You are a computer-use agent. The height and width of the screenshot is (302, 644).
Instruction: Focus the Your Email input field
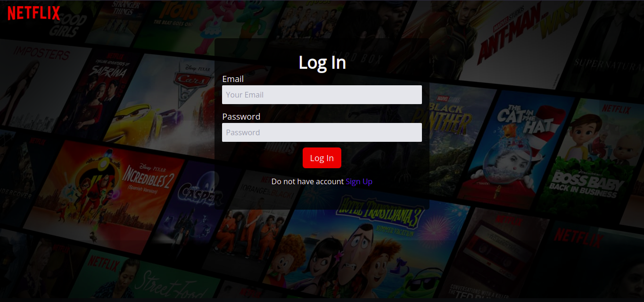click(x=322, y=95)
